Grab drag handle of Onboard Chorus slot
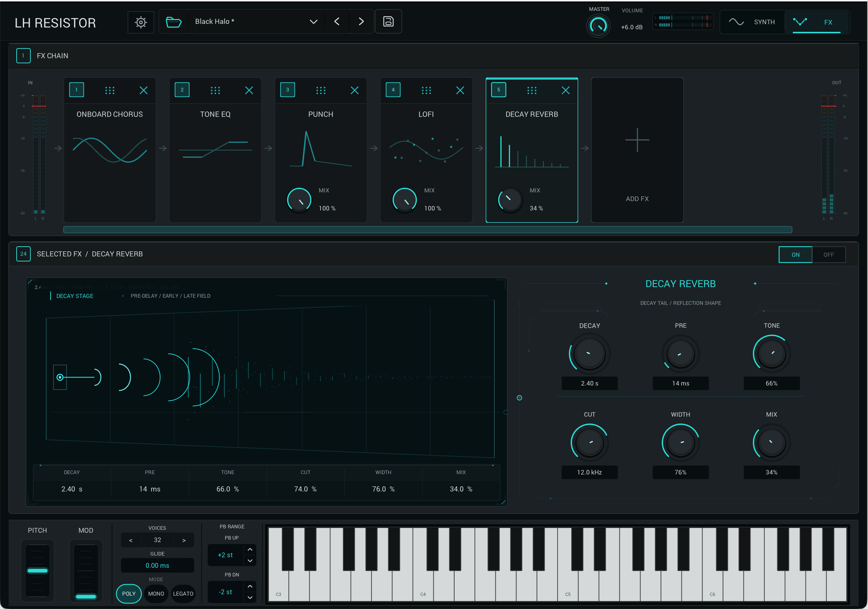 [x=109, y=90]
